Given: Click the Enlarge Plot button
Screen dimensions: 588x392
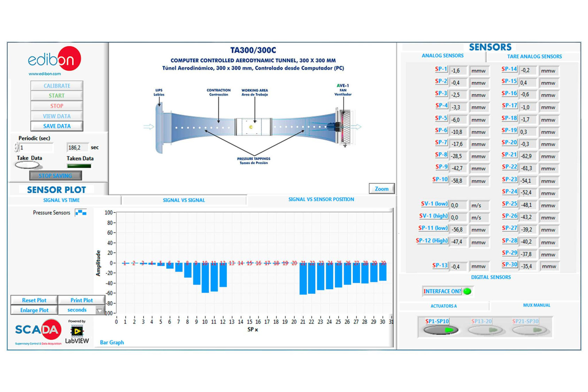Looking at the screenshot, I should pyautogui.click(x=34, y=310).
